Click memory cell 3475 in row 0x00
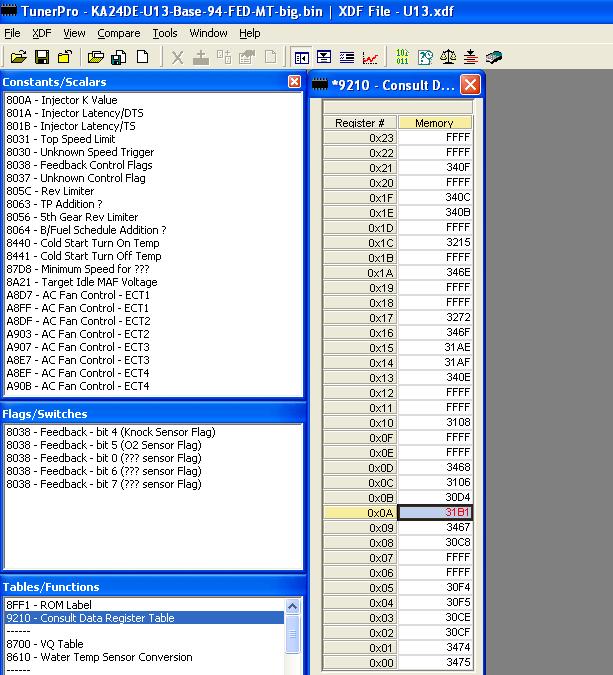Viewport: 613px width, 675px height. [435, 662]
